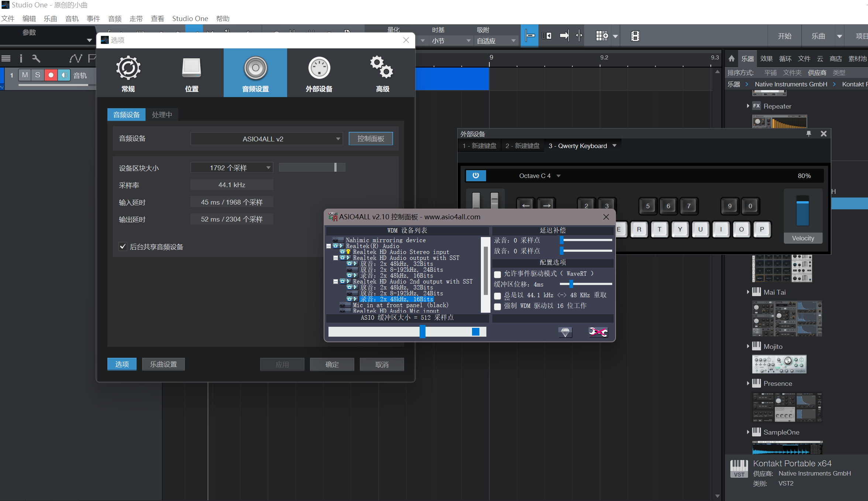Click the video filmstrip icon in the toolbar
The height and width of the screenshot is (501, 868).
635,36
